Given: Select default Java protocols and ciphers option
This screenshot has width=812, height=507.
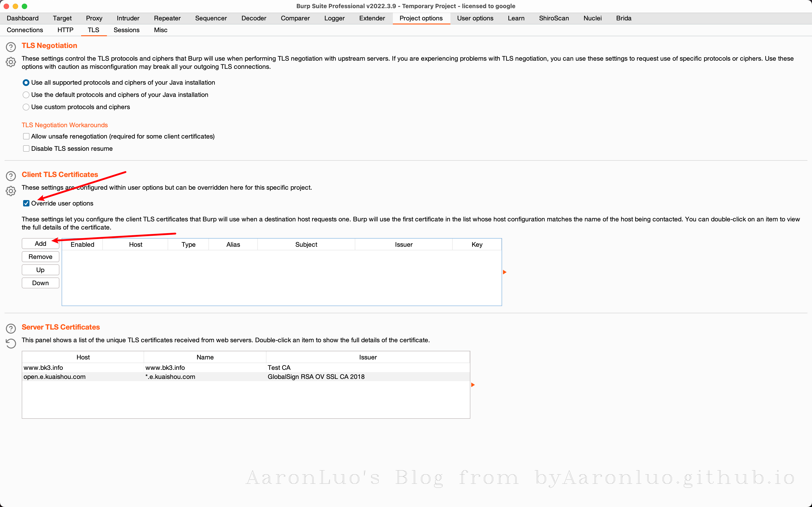Looking at the screenshot, I should [26, 95].
